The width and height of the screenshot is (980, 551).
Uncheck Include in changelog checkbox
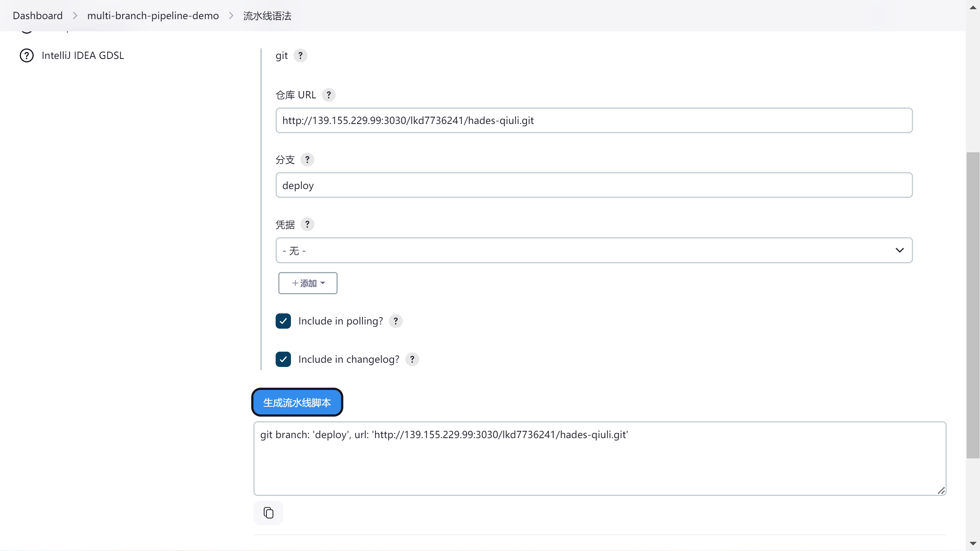[x=283, y=359]
